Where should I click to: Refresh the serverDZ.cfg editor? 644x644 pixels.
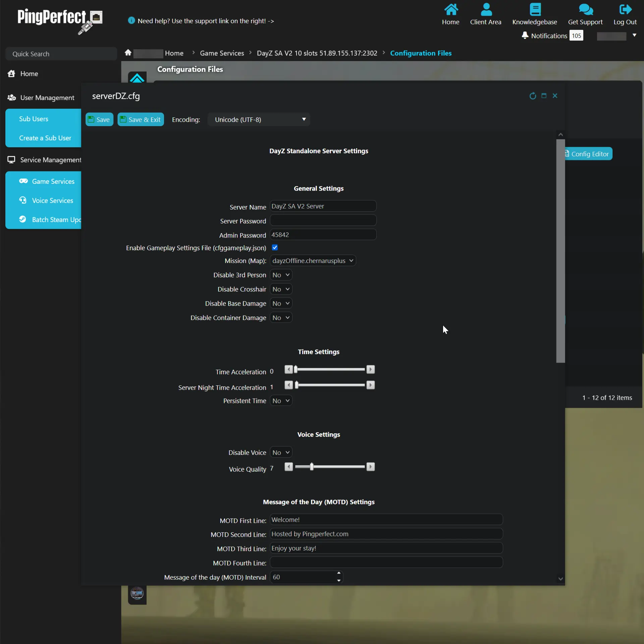click(532, 96)
